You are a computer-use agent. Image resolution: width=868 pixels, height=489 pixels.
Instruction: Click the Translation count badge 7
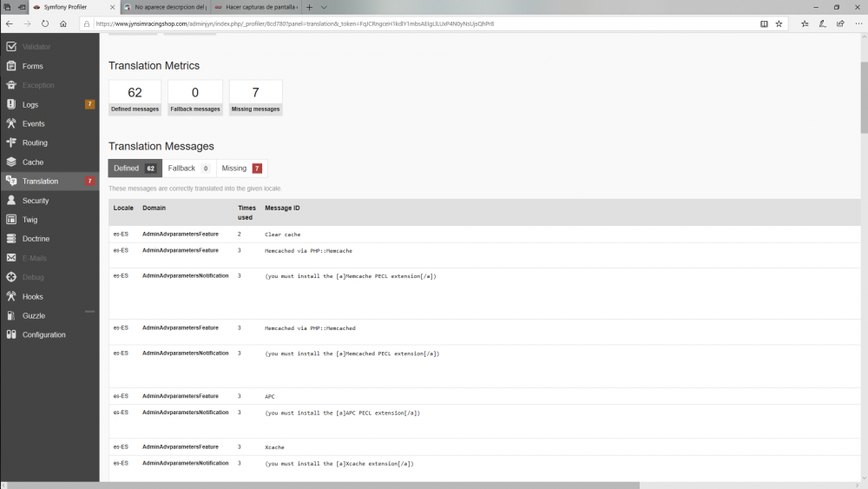89,181
